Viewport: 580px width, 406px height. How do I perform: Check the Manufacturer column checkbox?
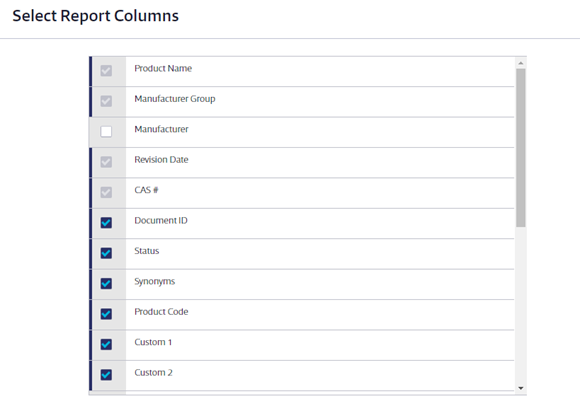tap(106, 131)
